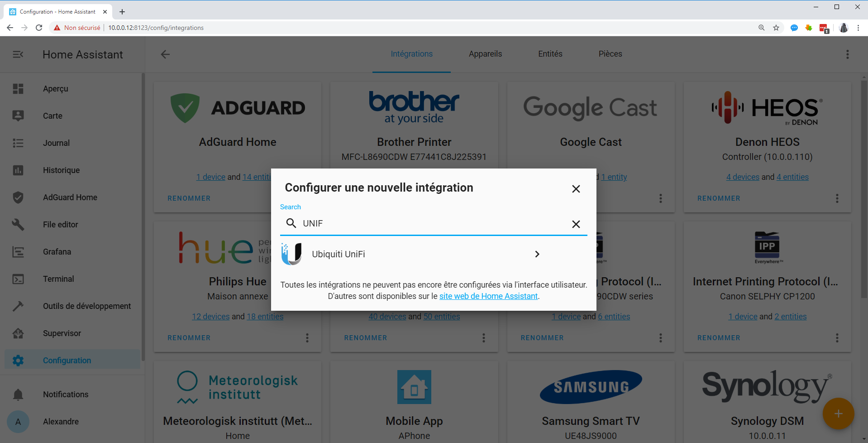This screenshot has width=868, height=443.
Task: Click RENOMMER on the Philips Hue card
Action: [x=189, y=338]
